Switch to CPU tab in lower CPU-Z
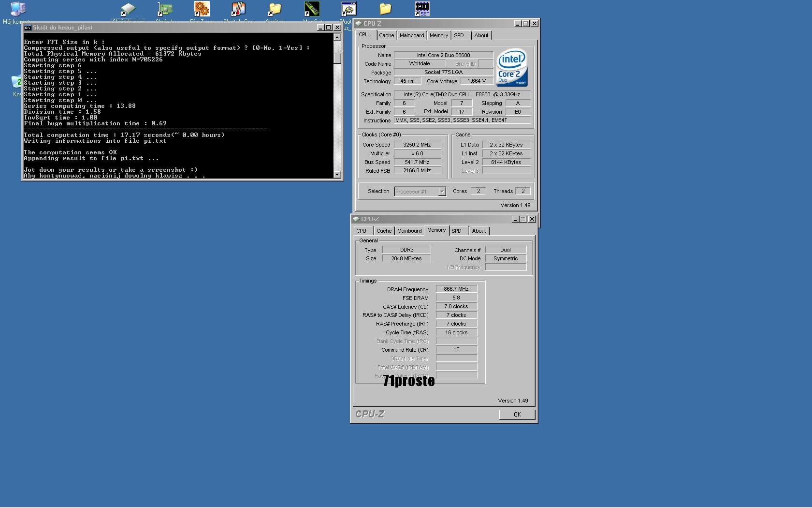 coord(362,231)
